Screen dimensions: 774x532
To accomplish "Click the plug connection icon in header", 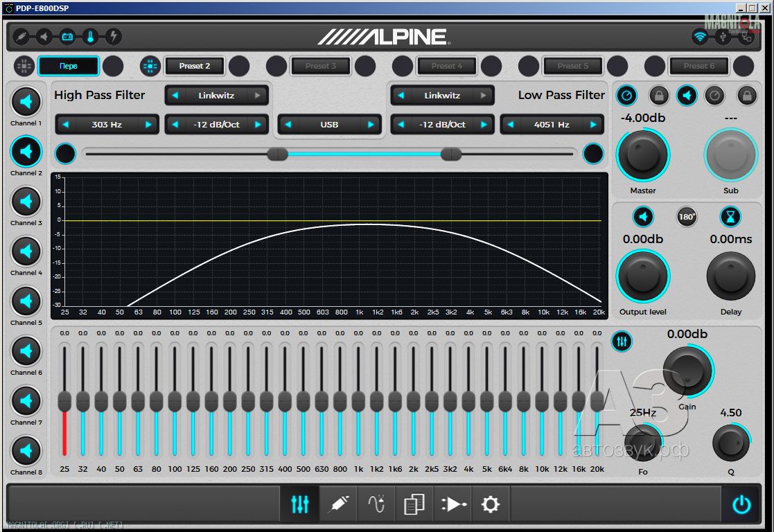I will 21,37.
